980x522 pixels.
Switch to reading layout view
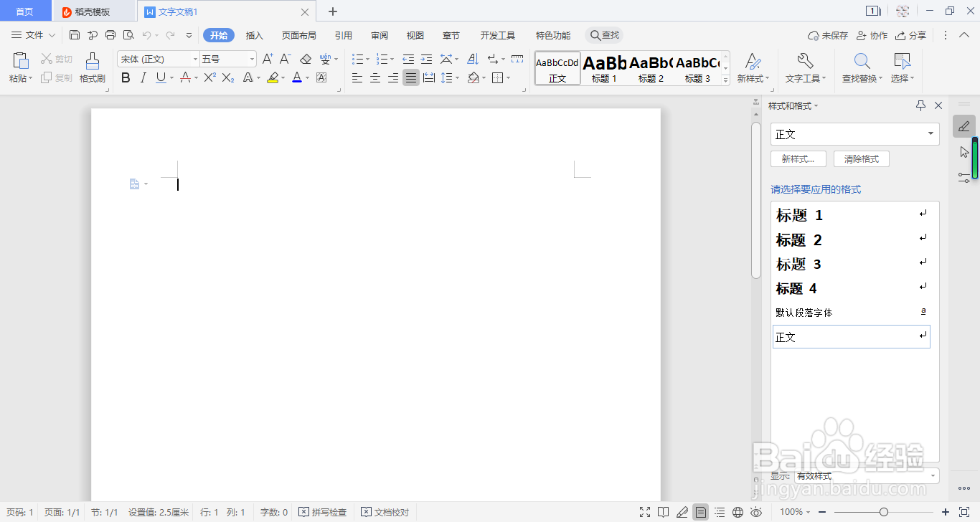tap(664, 512)
